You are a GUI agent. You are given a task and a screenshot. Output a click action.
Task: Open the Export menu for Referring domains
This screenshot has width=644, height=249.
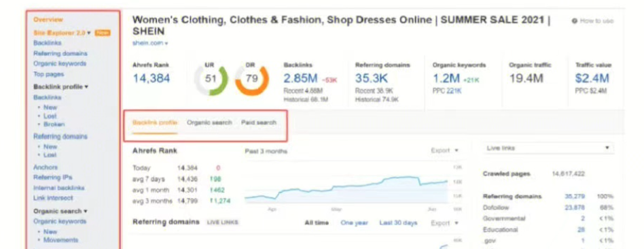tap(444, 222)
